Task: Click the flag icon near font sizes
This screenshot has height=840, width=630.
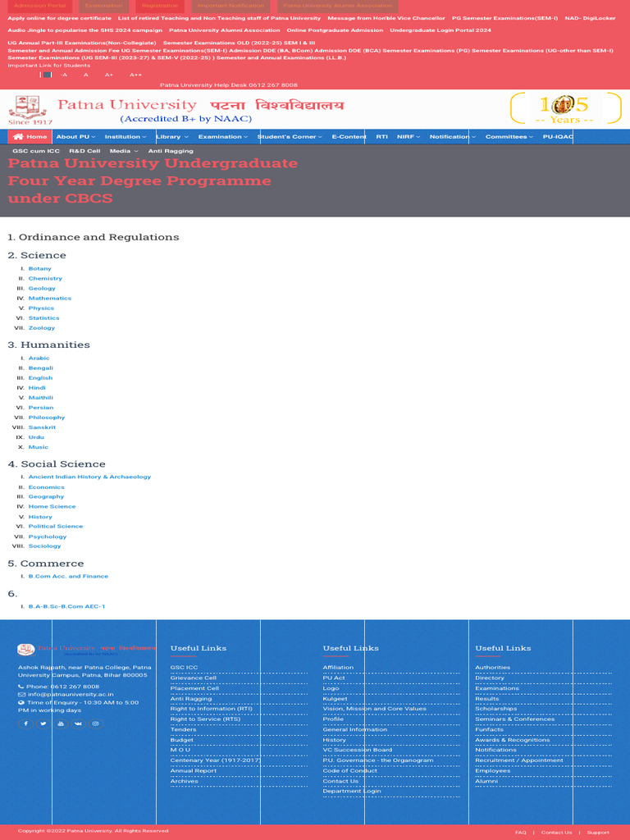Action: point(46,75)
